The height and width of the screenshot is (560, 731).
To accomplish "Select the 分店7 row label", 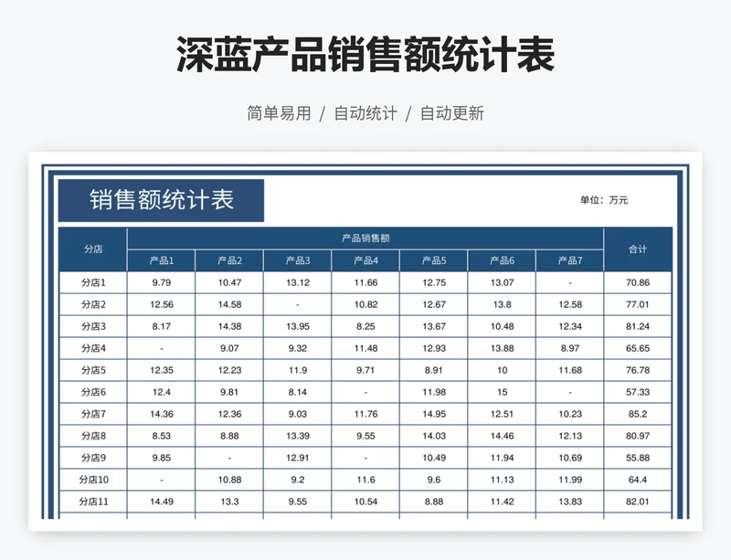I will click(x=93, y=414).
